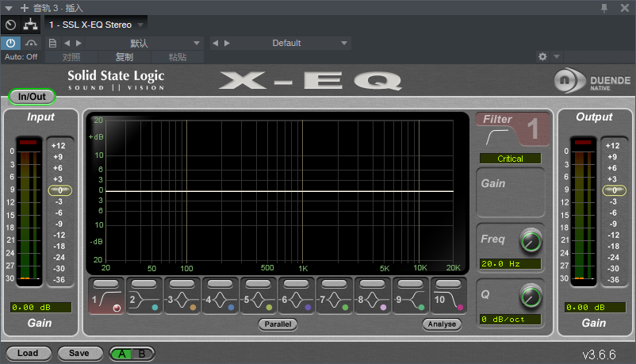Image resolution: width=636 pixels, height=364 pixels.
Task: Go to previous 默认 preset arrow
Action: pos(67,43)
